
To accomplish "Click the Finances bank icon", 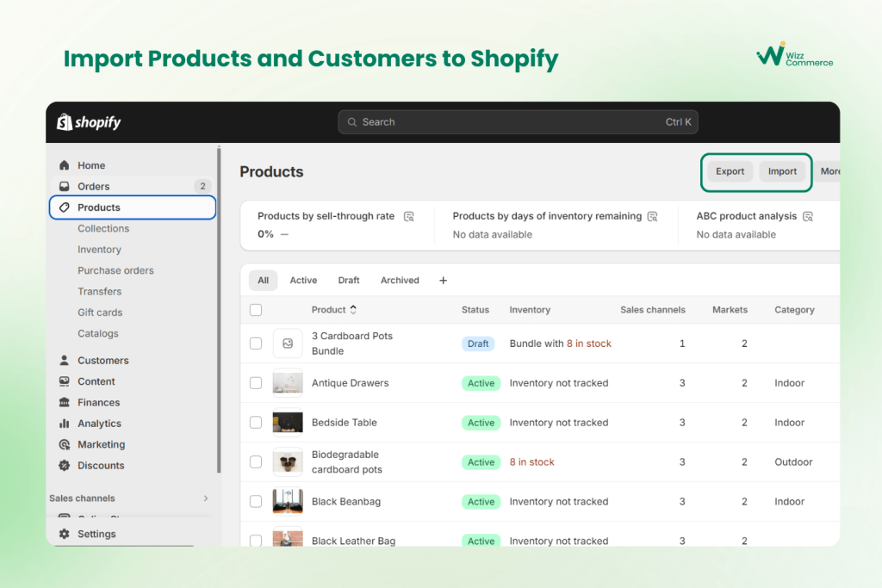I will pyautogui.click(x=64, y=403).
